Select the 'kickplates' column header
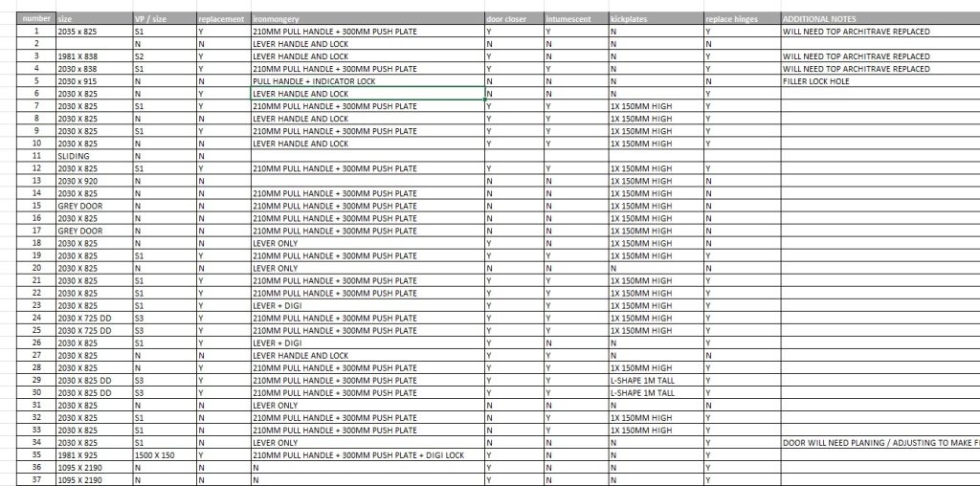980x486 pixels. coord(655,19)
